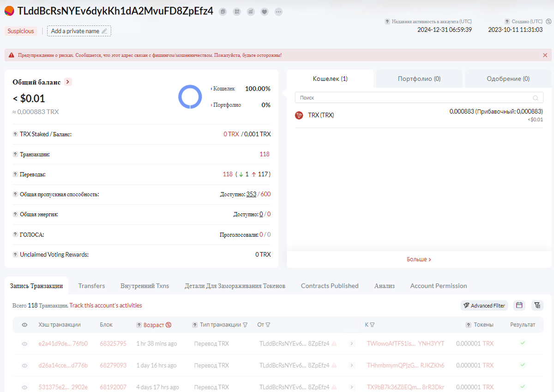554x392 pixels.
Task: Click the search magnifier icon in wallet panel
Action: pos(536,98)
